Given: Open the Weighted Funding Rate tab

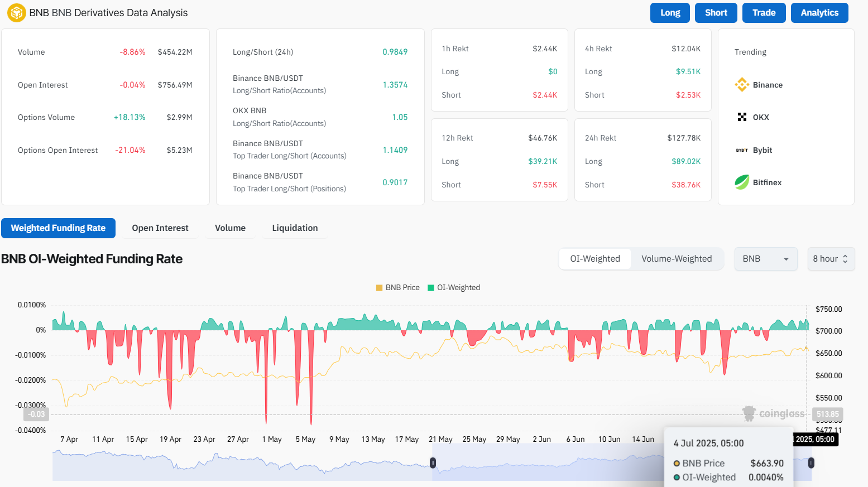Looking at the screenshot, I should coord(58,228).
